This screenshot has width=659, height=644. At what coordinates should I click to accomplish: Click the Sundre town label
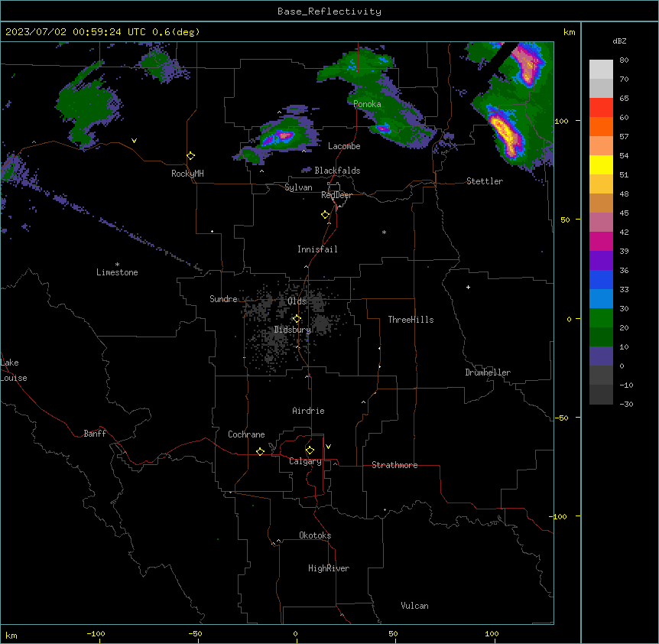click(x=223, y=299)
